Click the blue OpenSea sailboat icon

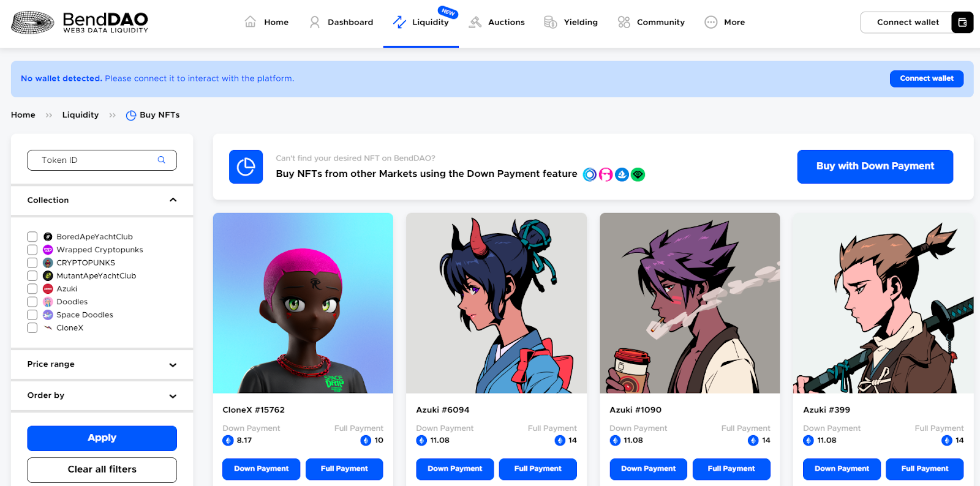tap(622, 174)
